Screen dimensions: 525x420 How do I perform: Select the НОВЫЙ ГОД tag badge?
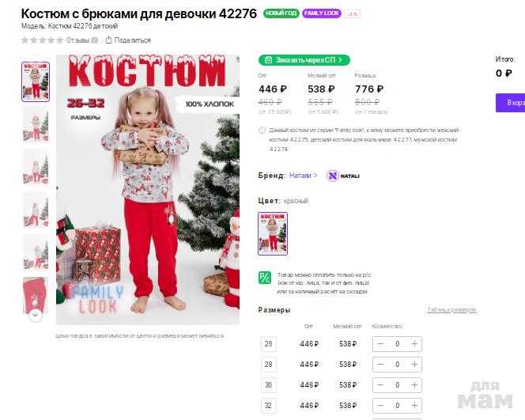click(281, 13)
